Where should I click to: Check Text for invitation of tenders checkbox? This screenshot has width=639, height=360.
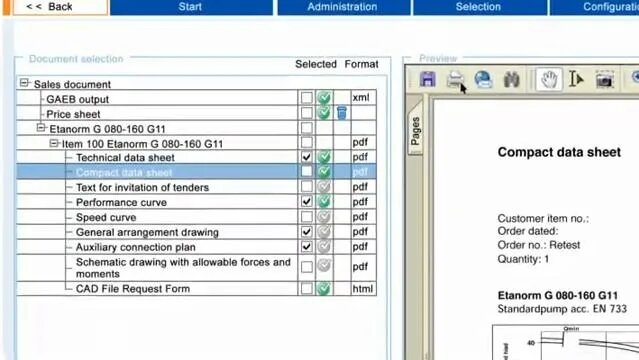click(x=306, y=187)
